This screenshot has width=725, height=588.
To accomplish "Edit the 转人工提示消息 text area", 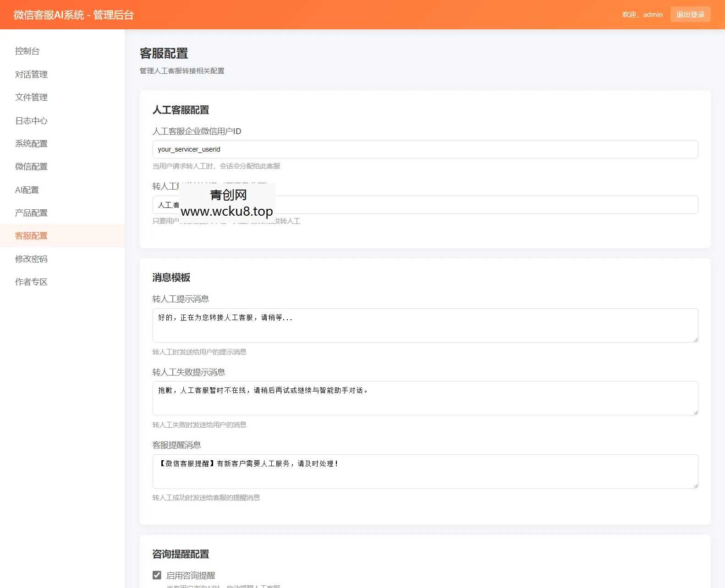I will (x=425, y=325).
